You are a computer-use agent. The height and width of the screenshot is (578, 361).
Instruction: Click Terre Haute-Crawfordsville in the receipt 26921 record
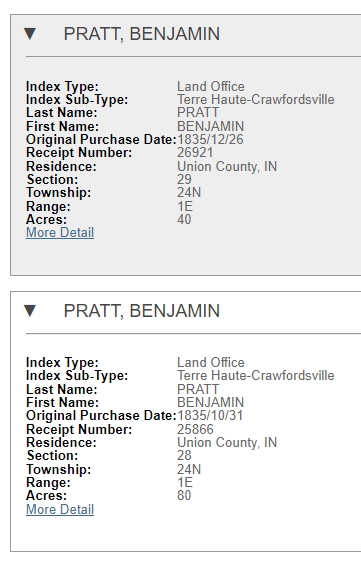pyautogui.click(x=256, y=100)
